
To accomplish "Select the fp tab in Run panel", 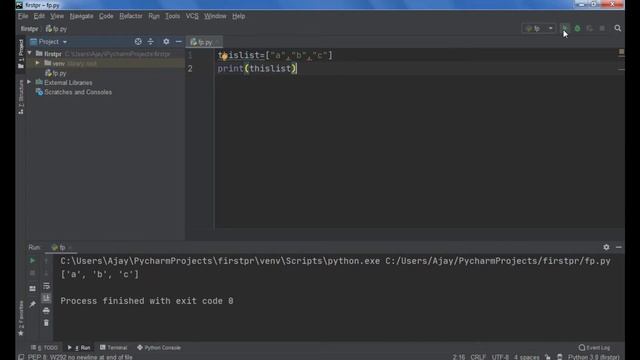I will (60, 247).
